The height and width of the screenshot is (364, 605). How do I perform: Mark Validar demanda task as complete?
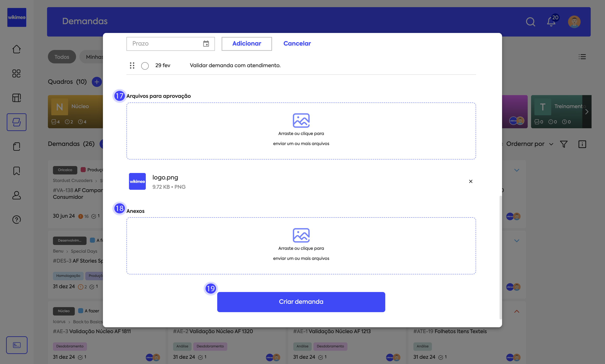point(145,66)
